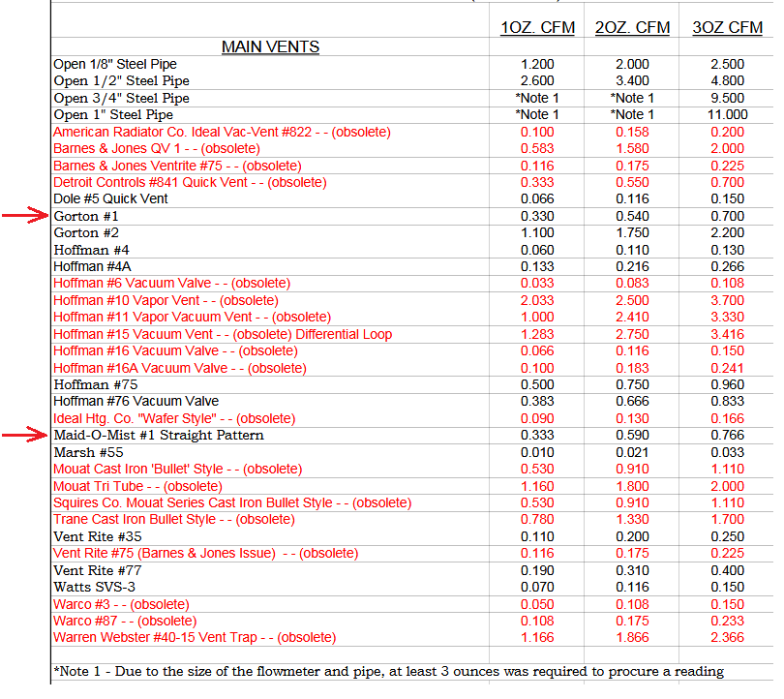Select Hoffman #76 2oz value 0.666

pyautogui.click(x=632, y=402)
